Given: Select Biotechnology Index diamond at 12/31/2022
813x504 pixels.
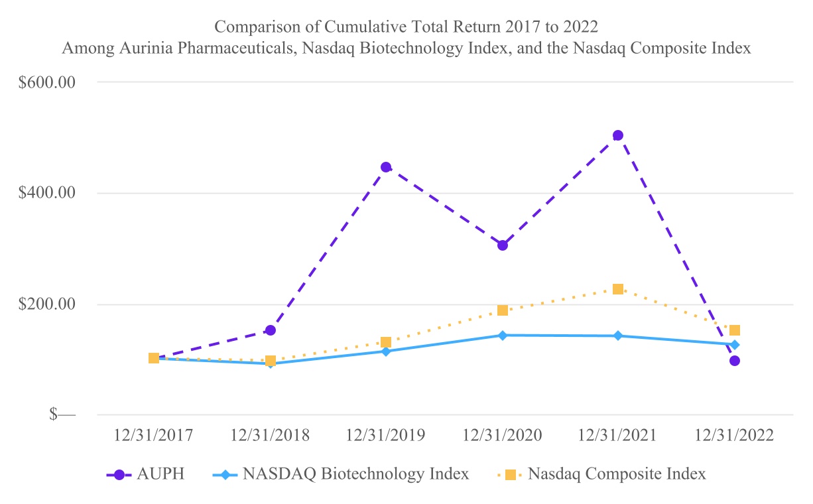Looking at the screenshot, I should point(735,345).
